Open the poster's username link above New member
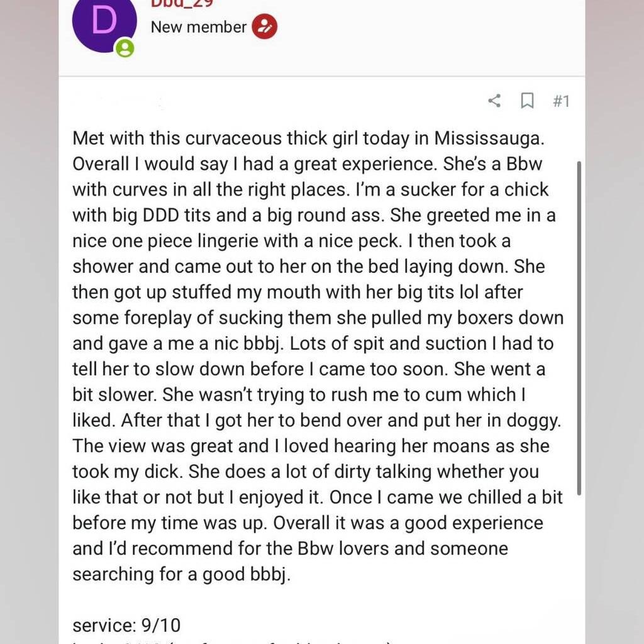Screen dimensions: 644x644 click(182, 3)
